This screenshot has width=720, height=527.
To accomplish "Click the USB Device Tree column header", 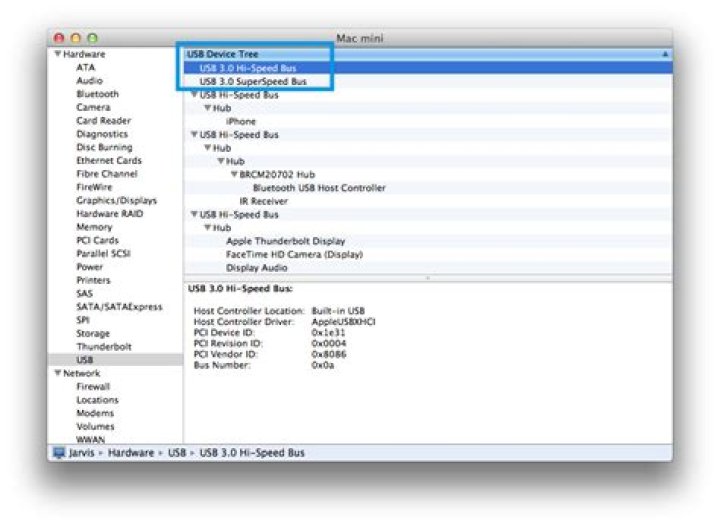I will pyautogui.click(x=428, y=54).
